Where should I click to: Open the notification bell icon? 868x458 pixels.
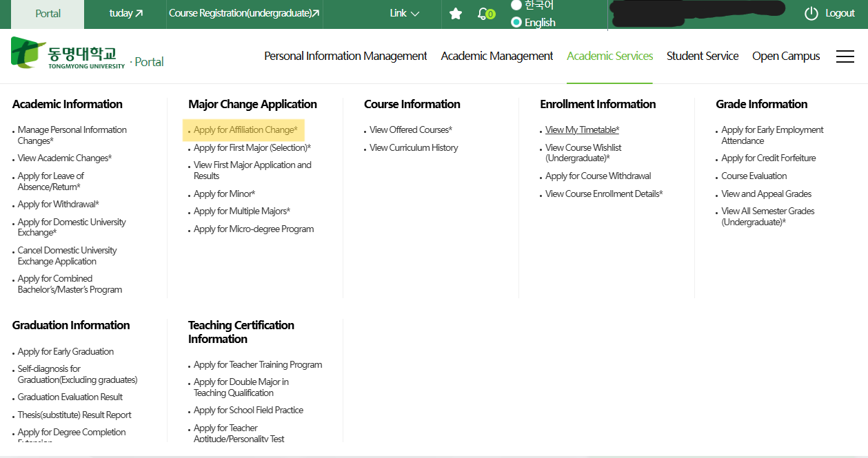(483, 14)
